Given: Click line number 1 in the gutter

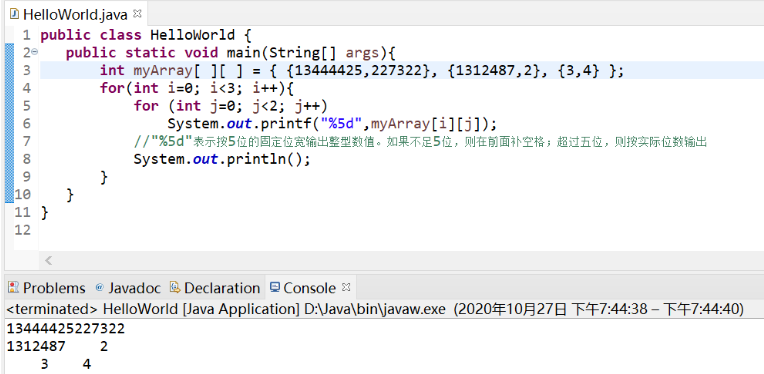Looking at the screenshot, I should [x=26, y=35].
